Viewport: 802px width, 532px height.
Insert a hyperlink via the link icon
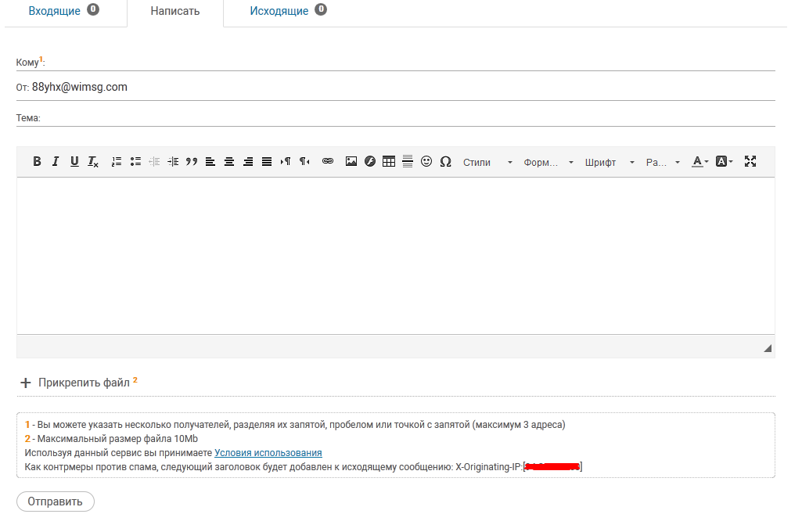point(328,162)
